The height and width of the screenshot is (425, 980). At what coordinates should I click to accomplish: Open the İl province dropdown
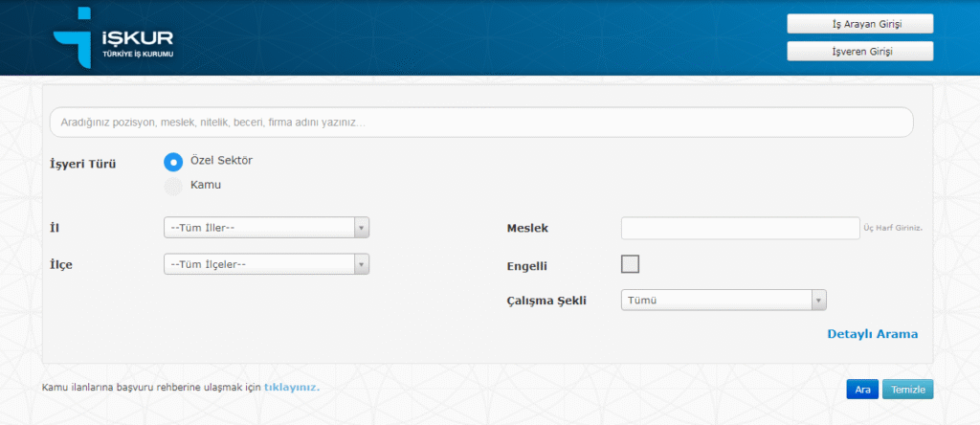click(258, 228)
